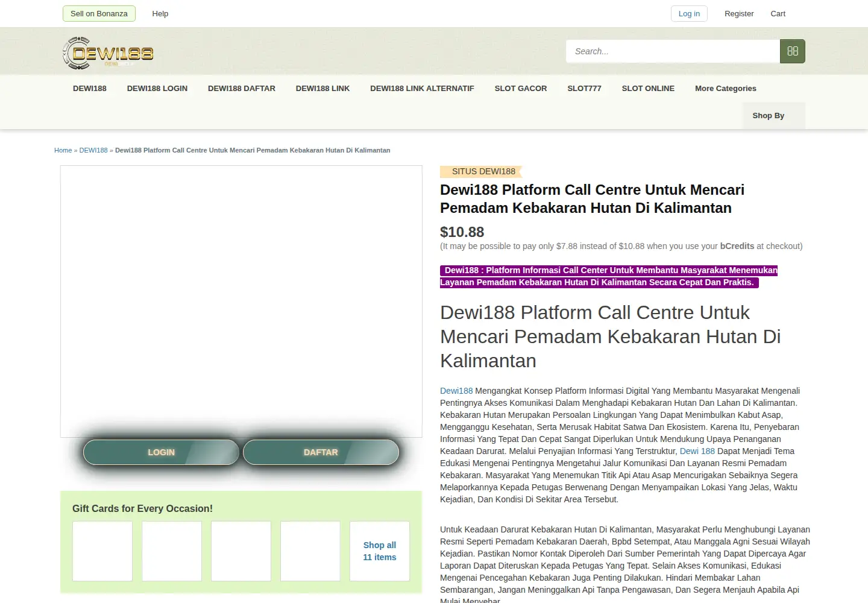The width and height of the screenshot is (868, 603).
Task: Open the 'Dewi 188' inline link
Action: pyautogui.click(x=697, y=451)
